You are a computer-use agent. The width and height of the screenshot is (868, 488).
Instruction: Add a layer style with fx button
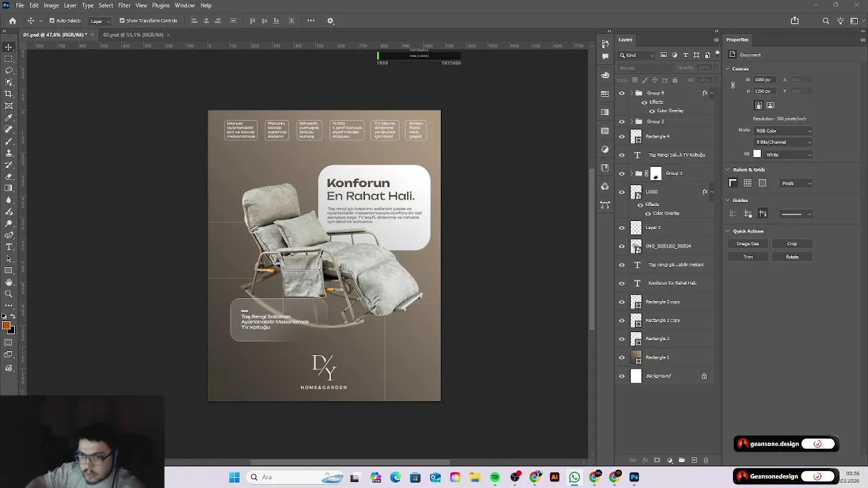tap(645, 461)
